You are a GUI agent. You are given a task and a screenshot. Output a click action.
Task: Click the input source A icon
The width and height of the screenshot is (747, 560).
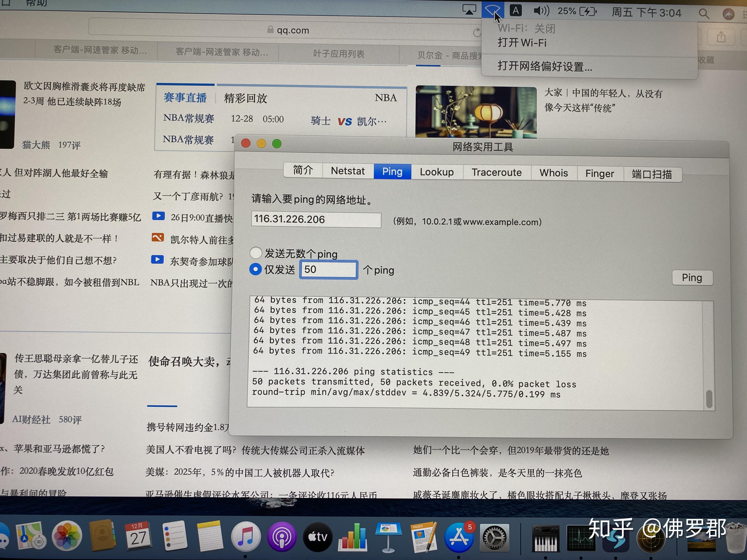click(x=515, y=11)
